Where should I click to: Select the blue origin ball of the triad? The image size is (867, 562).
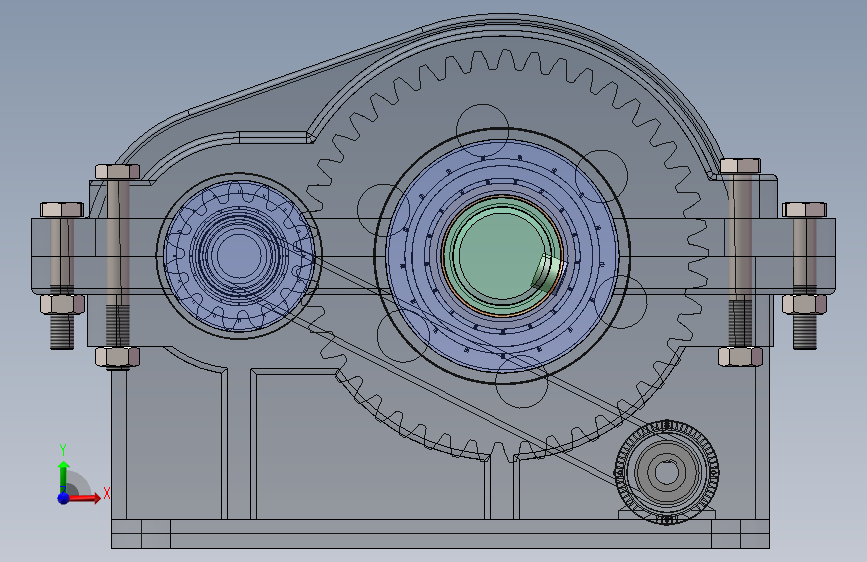[x=64, y=498]
